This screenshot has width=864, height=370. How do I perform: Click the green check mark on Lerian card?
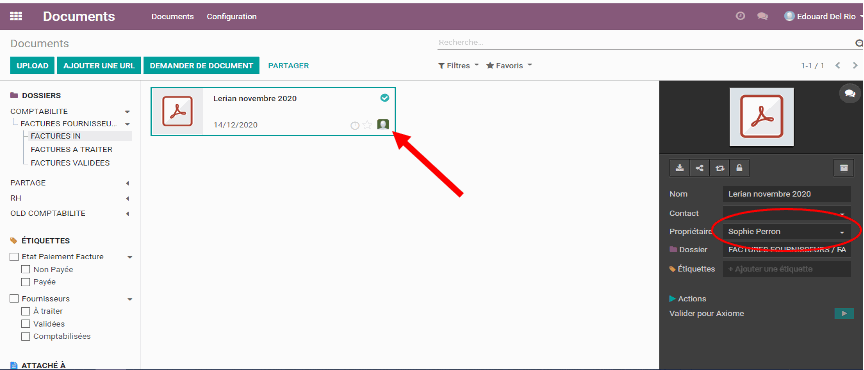coord(385,98)
